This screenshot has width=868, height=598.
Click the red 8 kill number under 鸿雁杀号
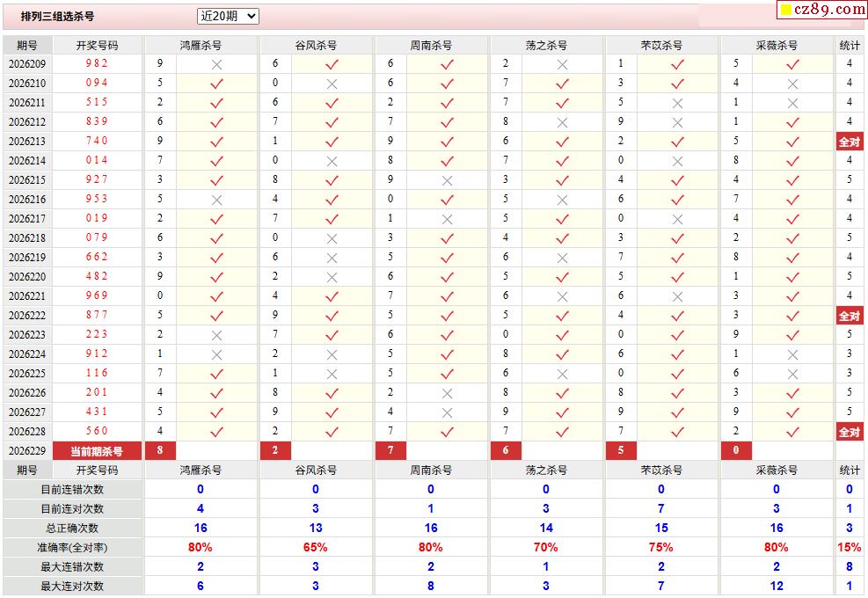[x=161, y=451]
